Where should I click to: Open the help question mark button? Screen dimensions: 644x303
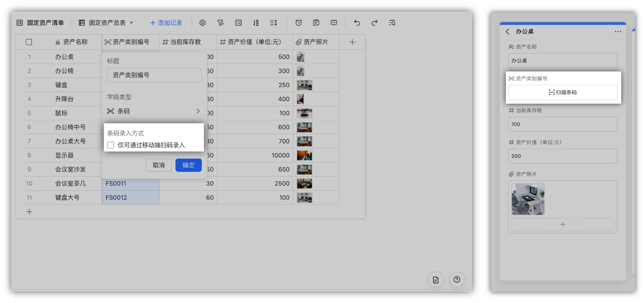pyautogui.click(x=457, y=279)
